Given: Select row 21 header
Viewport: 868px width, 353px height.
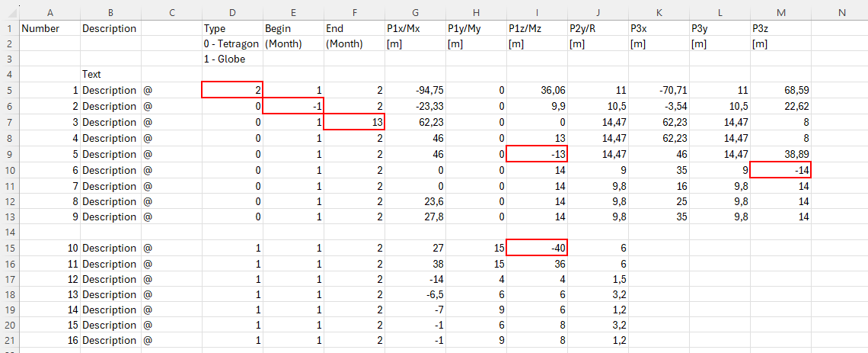Looking at the screenshot, I should [9, 341].
